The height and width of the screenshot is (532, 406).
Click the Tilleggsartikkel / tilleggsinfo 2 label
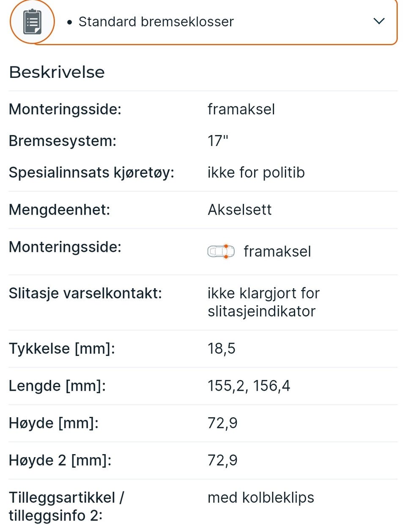click(x=66, y=506)
